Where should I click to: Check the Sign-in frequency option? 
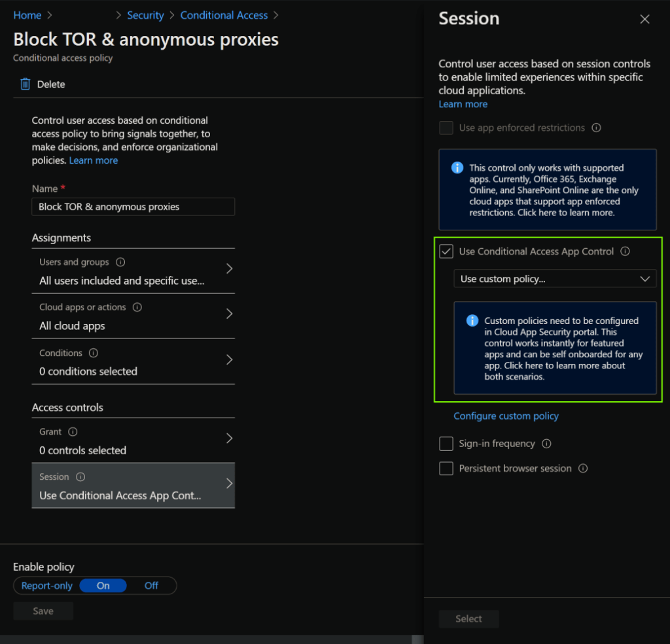pos(446,443)
